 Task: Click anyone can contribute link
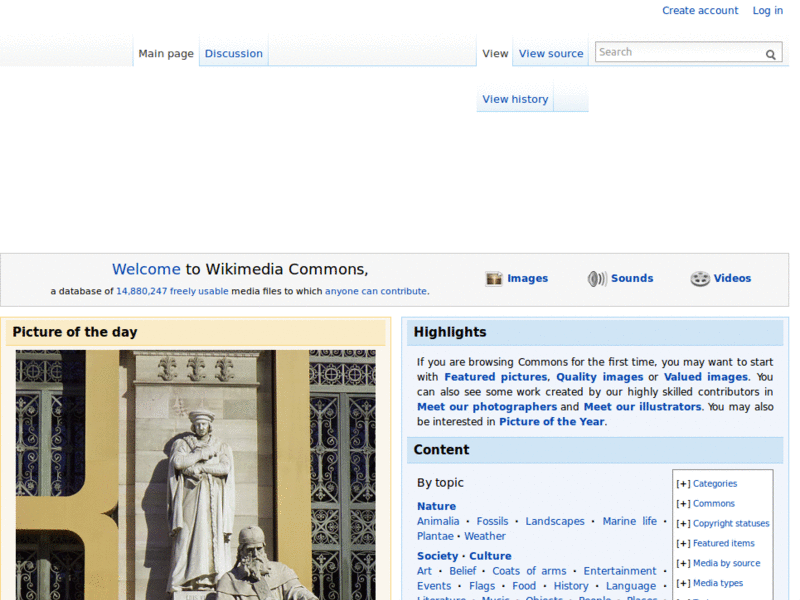[376, 291]
